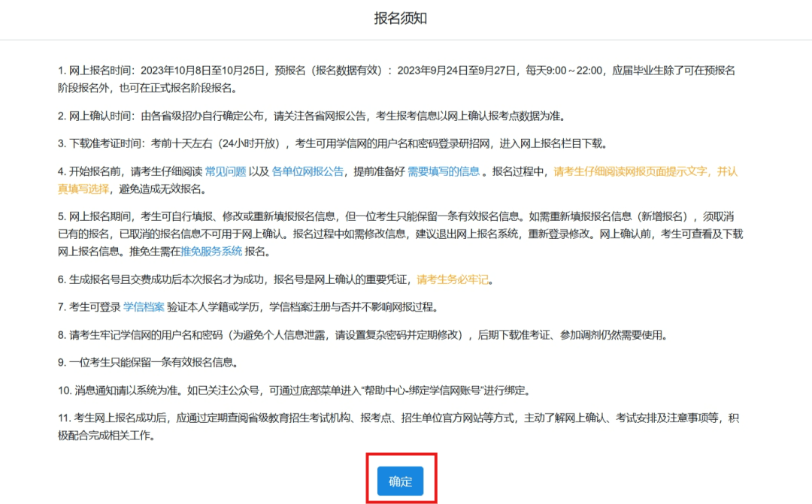Click item 8 about 学信网的用户名和密码

click(x=301, y=335)
